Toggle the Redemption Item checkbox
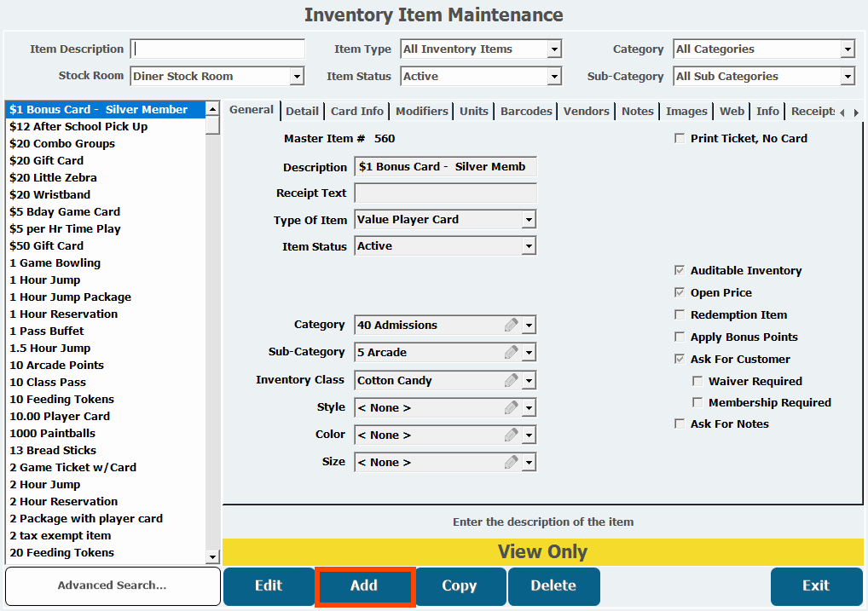The image size is (868, 611). coord(680,315)
